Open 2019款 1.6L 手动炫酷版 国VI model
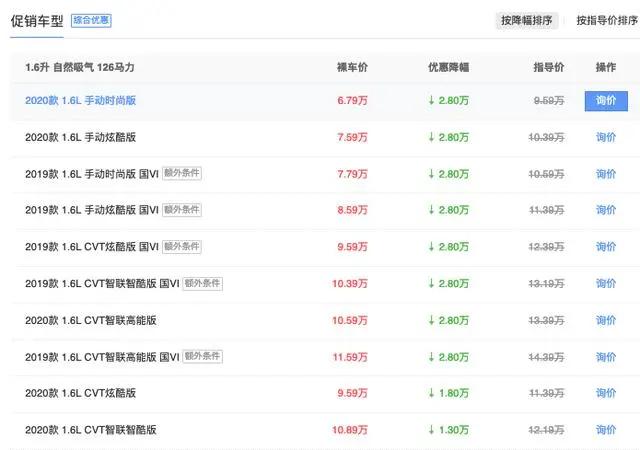The height and width of the screenshot is (450, 640). point(92,210)
